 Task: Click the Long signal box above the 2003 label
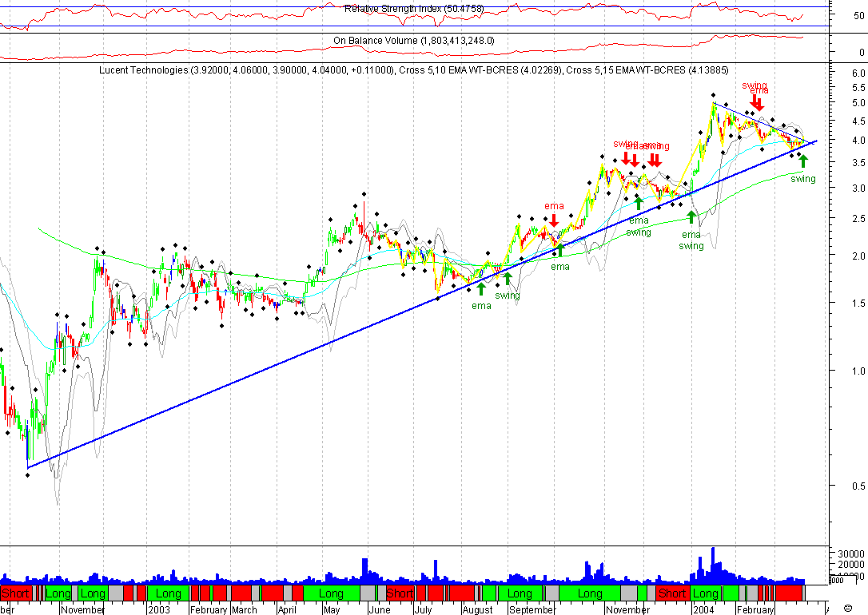(169, 593)
